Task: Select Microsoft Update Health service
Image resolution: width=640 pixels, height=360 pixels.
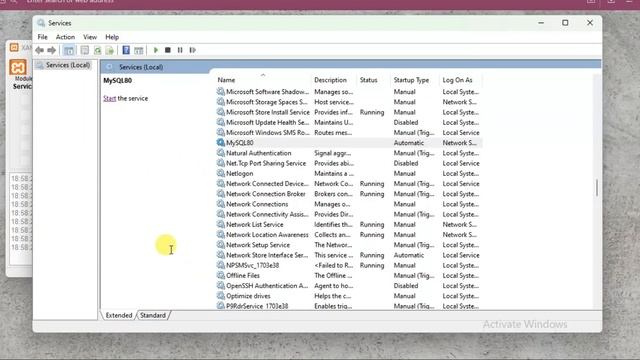Action: tap(349, 122)
